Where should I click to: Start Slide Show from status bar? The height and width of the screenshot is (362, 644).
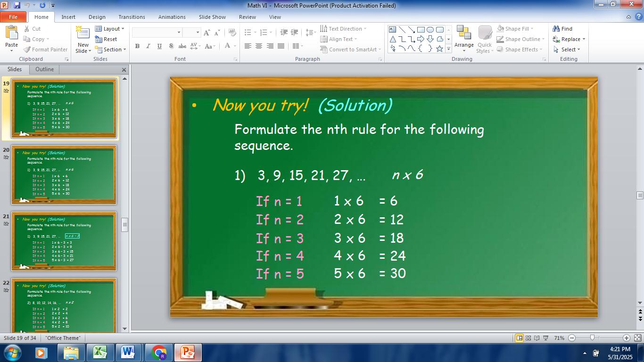[546, 338]
